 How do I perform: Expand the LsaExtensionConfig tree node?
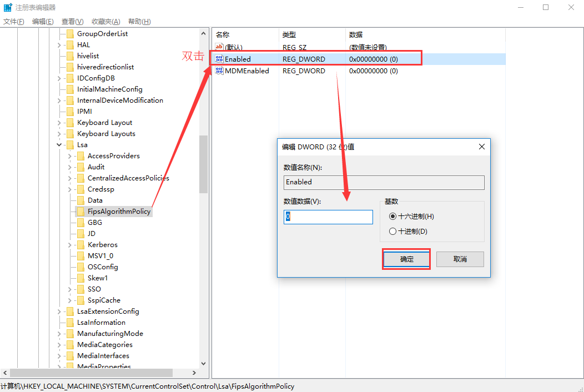click(x=59, y=311)
